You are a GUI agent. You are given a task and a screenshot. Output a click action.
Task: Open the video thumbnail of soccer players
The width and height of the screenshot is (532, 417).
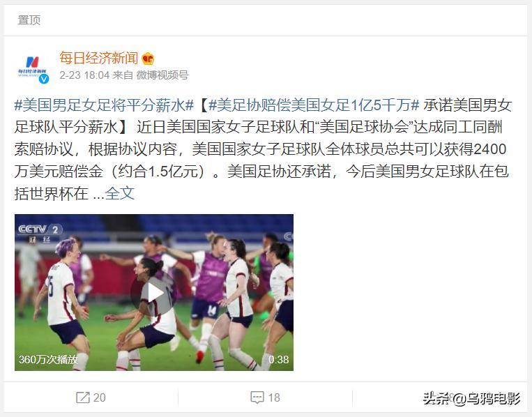[153, 292]
